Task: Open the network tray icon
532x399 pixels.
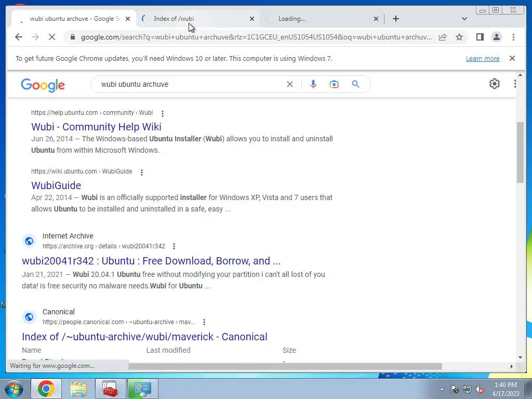Action: click(467, 390)
